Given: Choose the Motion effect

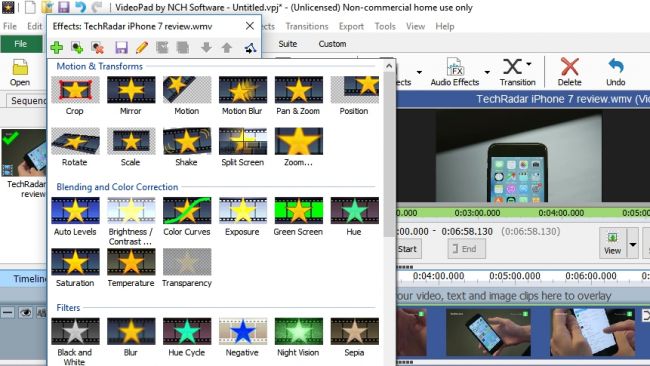Looking at the screenshot, I should pos(187,96).
